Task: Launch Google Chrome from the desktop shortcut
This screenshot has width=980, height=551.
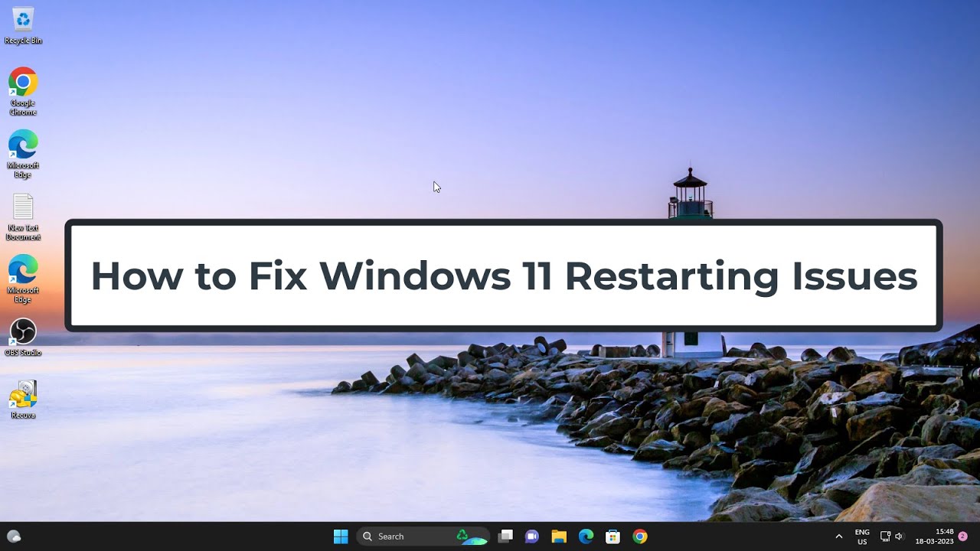Action: coord(23,91)
